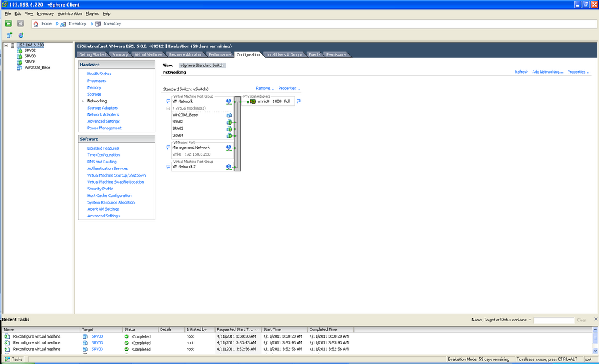Click the Tasks button in status bar

(14, 359)
